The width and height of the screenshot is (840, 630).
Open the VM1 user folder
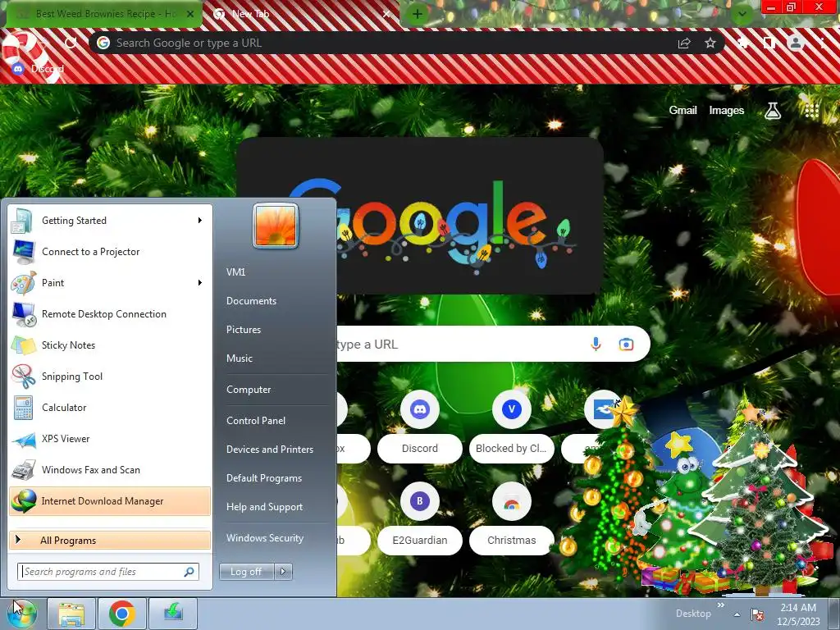coord(235,272)
